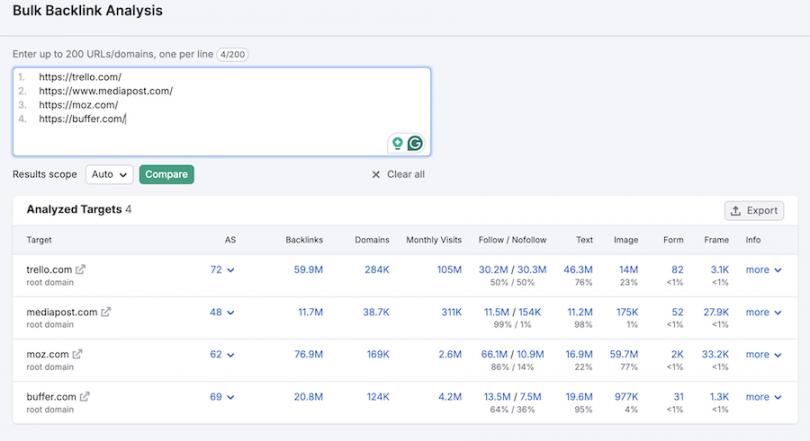Click trello.com text links value 46.3M
This screenshot has height=441, width=810.
[578, 270]
